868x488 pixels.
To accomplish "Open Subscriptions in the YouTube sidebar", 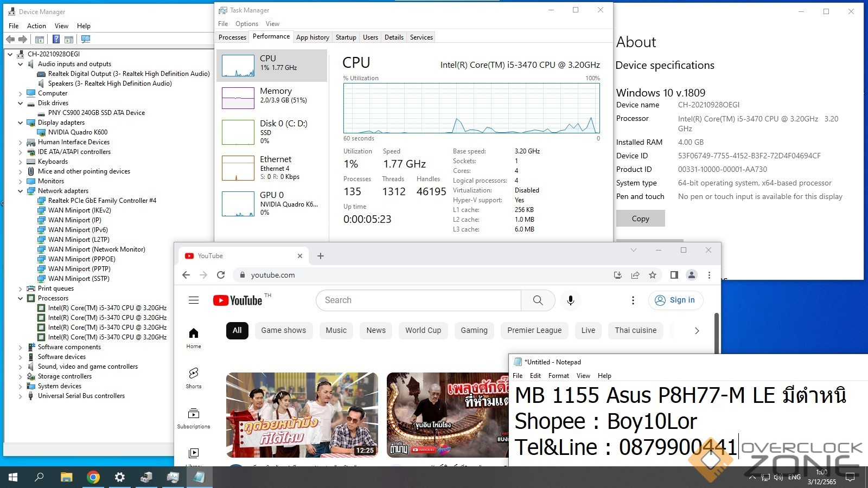I will coord(194,418).
